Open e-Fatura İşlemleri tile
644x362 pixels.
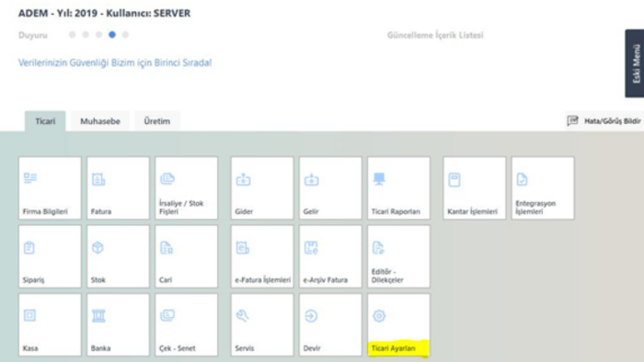click(x=262, y=256)
